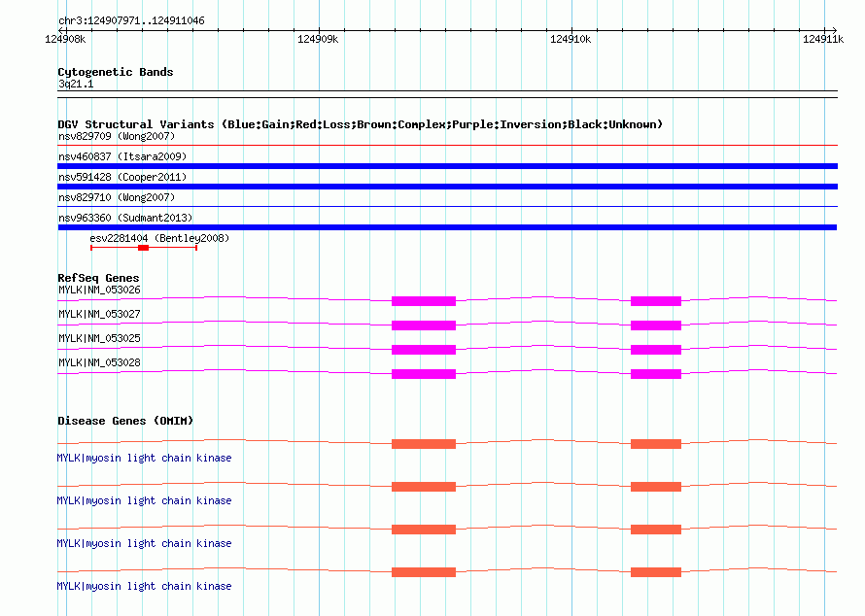
Task: Select the wider orange exon in the topmost OMIM row
Action: 424,444
